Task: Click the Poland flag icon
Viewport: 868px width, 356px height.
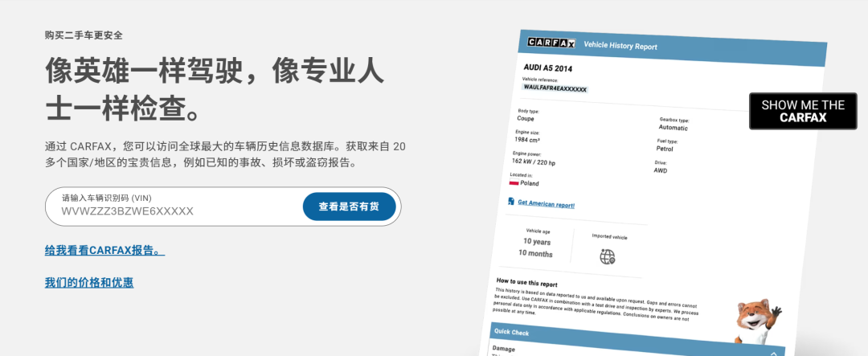Action: coord(513,182)
